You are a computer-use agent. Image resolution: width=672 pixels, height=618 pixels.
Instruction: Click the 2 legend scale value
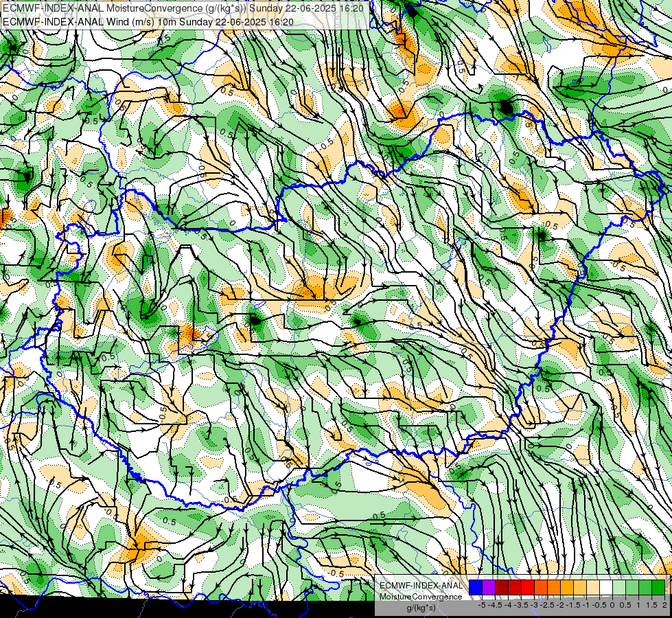click(x=664, y=605)
